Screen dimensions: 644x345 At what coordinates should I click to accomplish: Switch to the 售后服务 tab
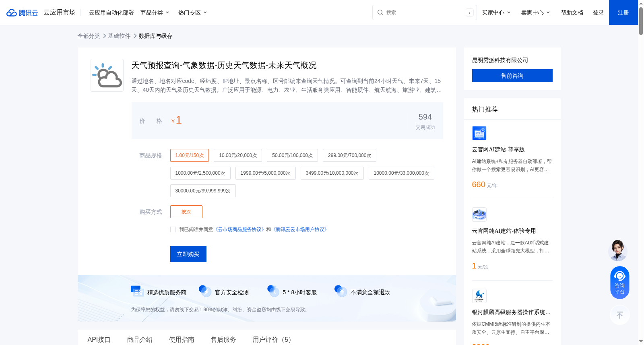tap(223, 339)
